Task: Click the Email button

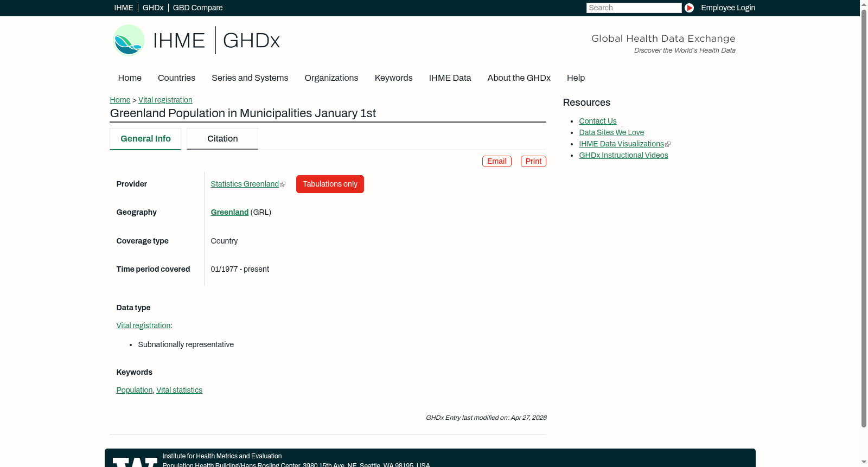Action: coord(497,161)
